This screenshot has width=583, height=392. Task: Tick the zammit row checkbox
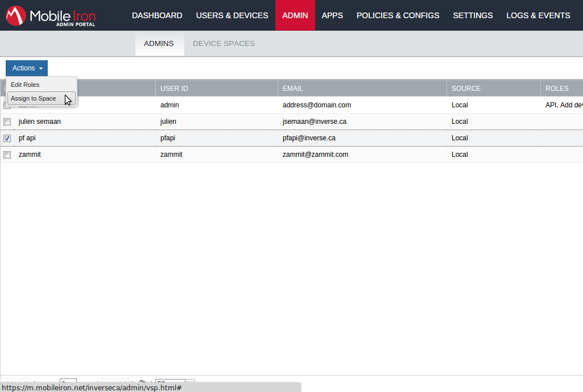click(x=7, y=155)
